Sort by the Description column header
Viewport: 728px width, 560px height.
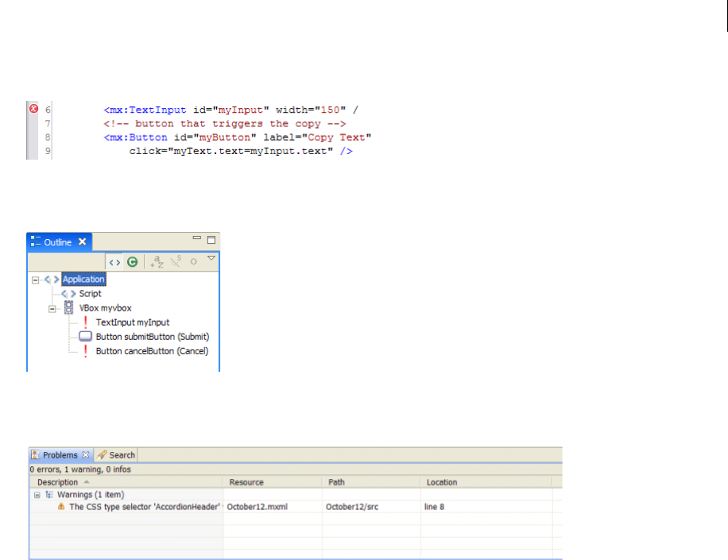click(x=126, y=482)
